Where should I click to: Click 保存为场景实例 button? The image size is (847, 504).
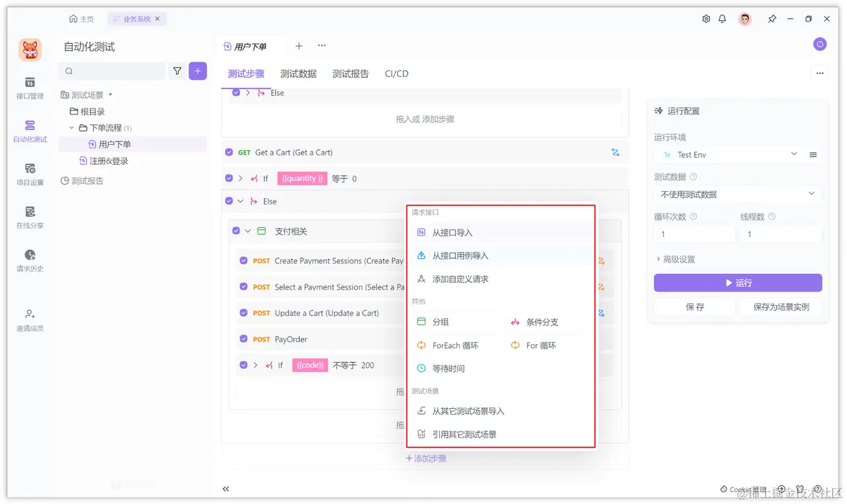781,306
